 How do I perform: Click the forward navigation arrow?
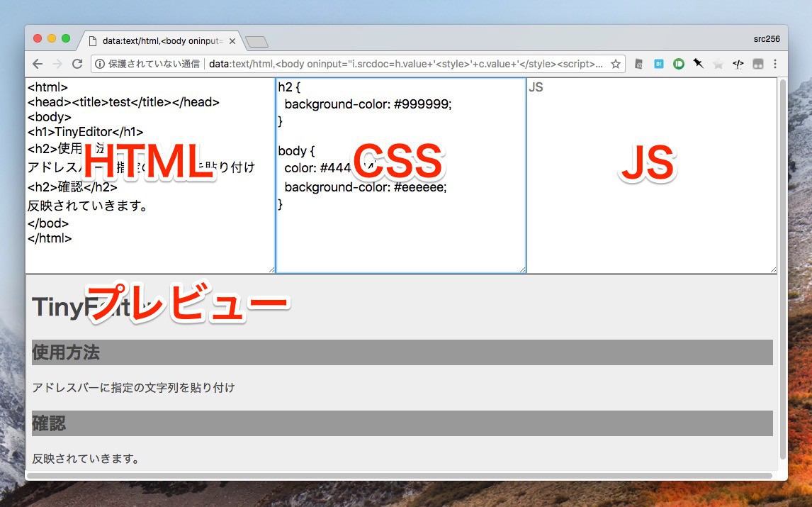[x=57, y=64]
